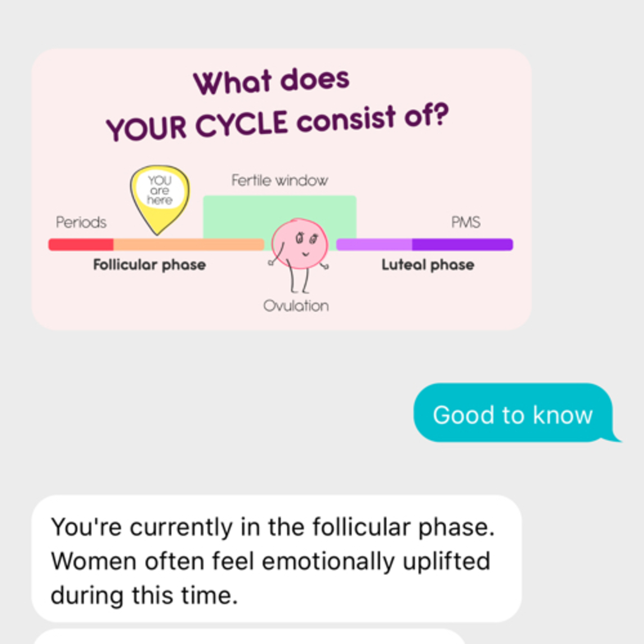Viewport: 644px width, 644px height.
Task: Tap the red Periods bar segment
Action: (x=81, y=244)
